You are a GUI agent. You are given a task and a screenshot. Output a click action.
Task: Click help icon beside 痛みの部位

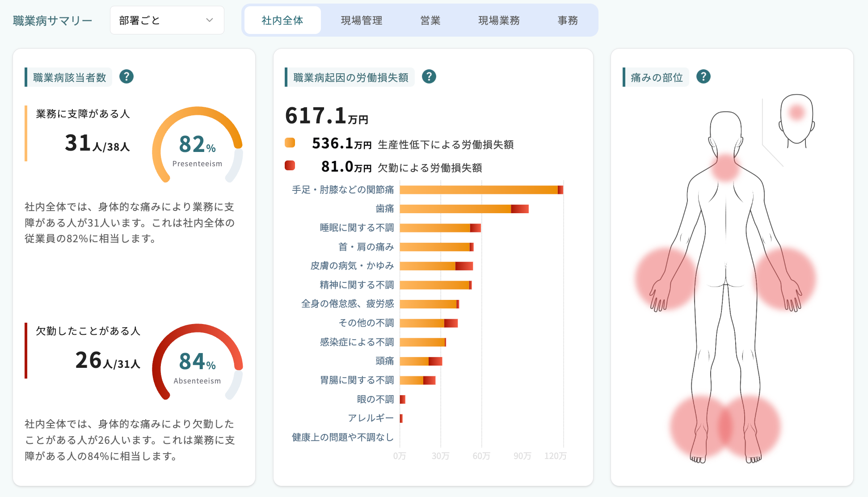click(x=704, y=77)
